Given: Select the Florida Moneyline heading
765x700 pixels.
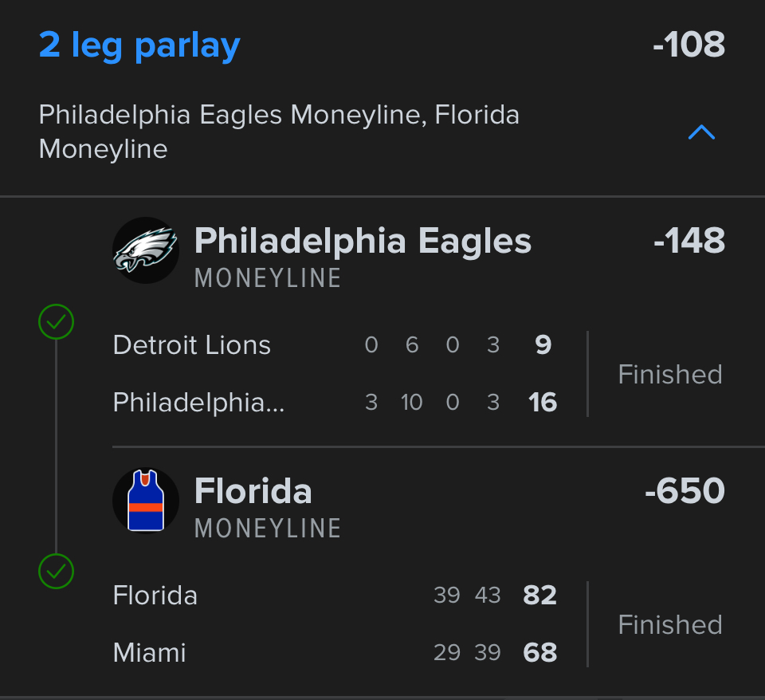Looking at the screenshot, I should coord(253,492).
